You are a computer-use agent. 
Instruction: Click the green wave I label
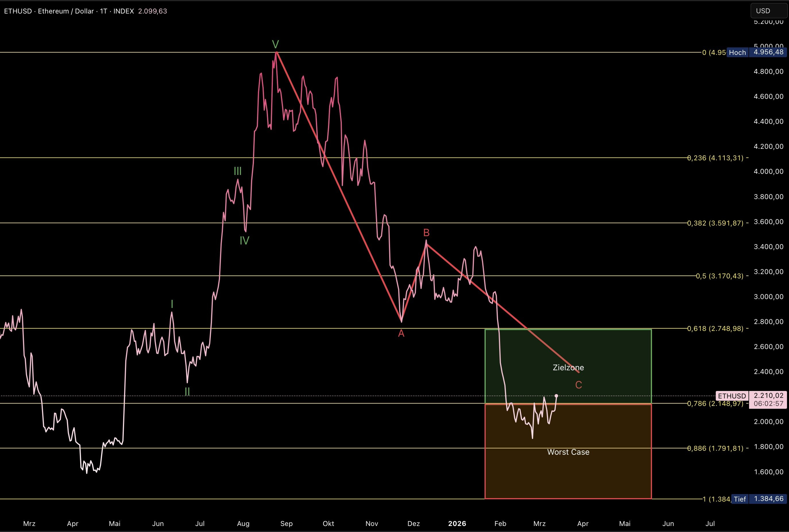[172, 304]
